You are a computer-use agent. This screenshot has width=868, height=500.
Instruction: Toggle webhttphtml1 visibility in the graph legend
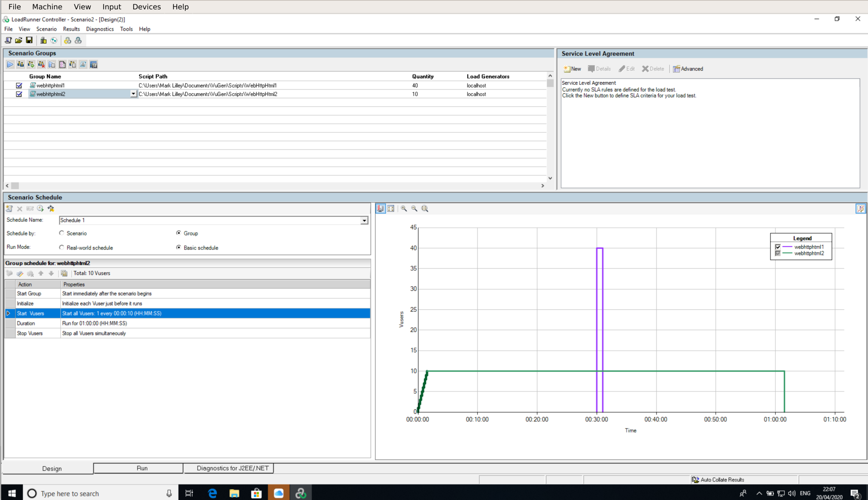pyautogui.click(x=778, y=247)
